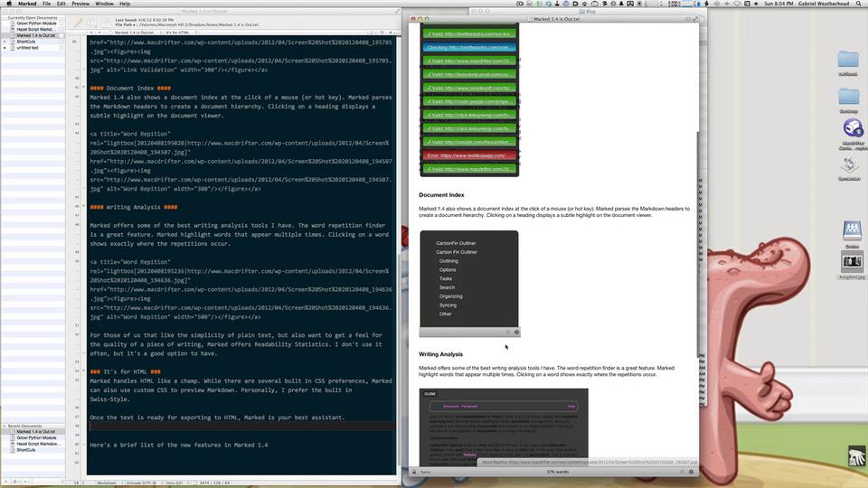Select ShortCuts in open documents list
868x488 pixels.
26,42
